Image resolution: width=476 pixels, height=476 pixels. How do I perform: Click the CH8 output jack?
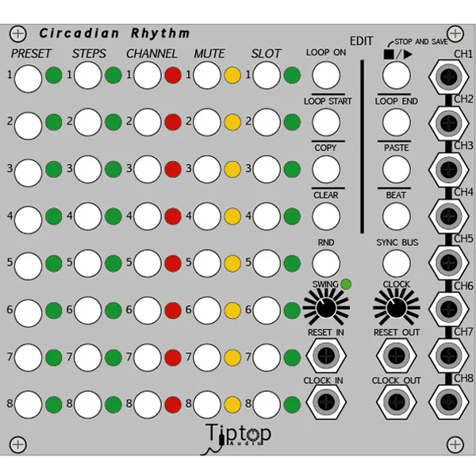click(449, 402)
